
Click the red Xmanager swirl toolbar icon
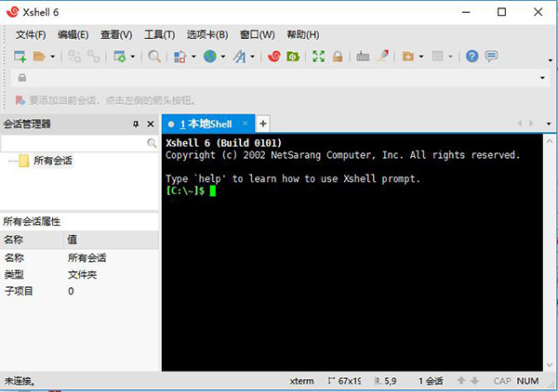pos(273,57)
